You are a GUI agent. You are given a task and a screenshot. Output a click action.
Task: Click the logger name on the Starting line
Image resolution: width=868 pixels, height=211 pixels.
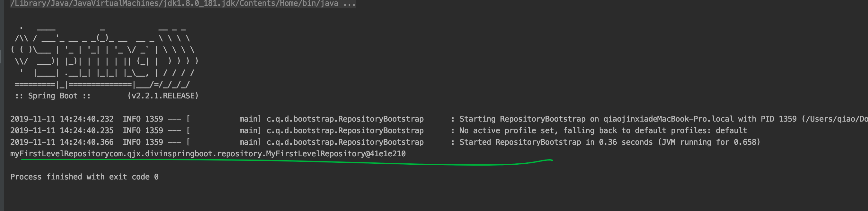coord(345,119)
